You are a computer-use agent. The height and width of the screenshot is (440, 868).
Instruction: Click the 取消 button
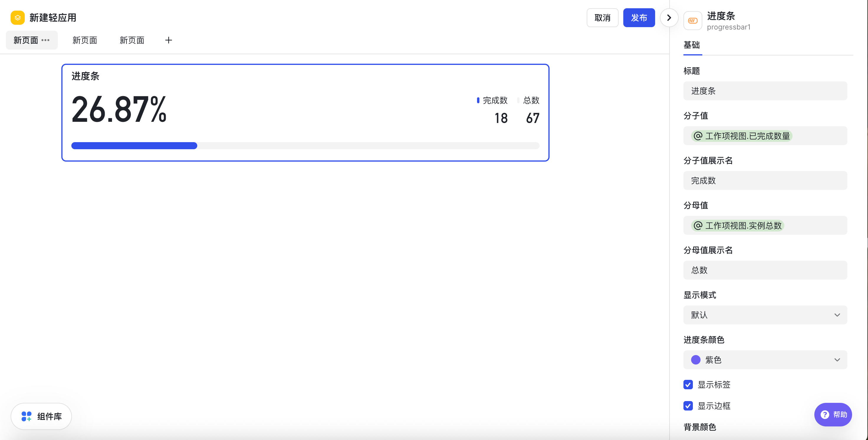tap(602, 17)
